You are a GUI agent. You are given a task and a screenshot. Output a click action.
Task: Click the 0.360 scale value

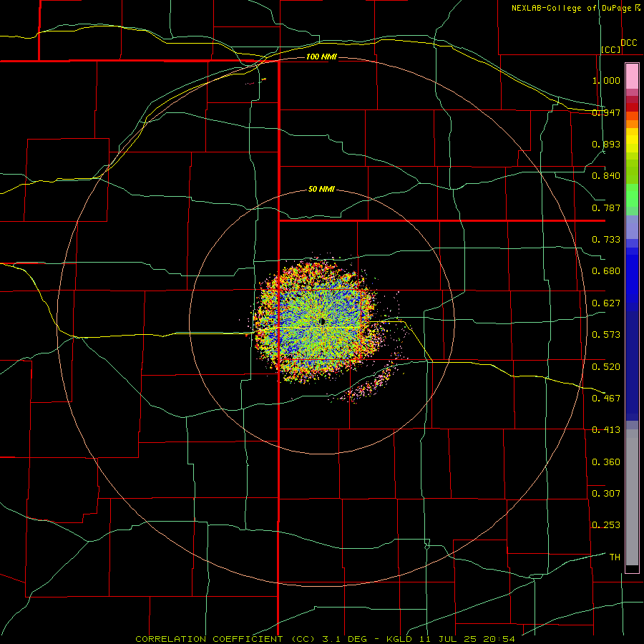pos(606,462)
